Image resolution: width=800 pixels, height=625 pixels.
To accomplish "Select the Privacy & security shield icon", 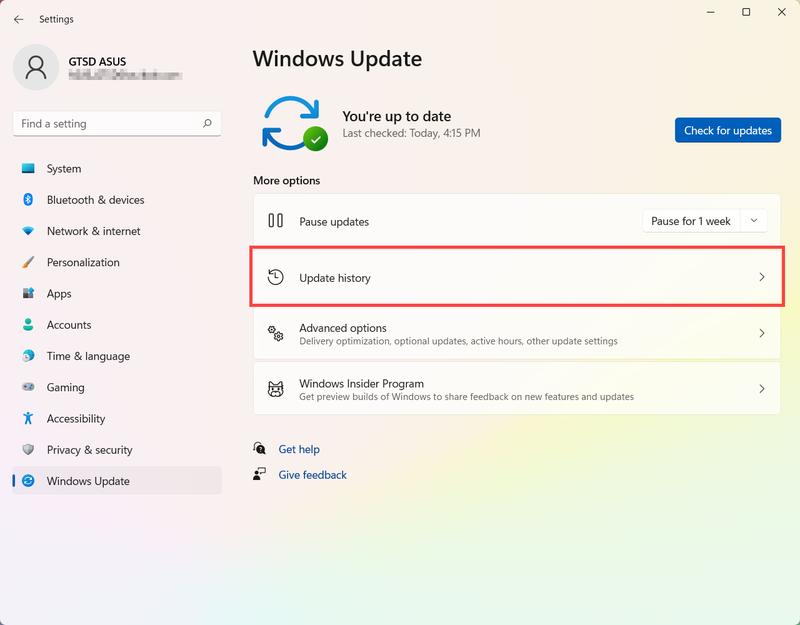I will [x=29, y=450].
